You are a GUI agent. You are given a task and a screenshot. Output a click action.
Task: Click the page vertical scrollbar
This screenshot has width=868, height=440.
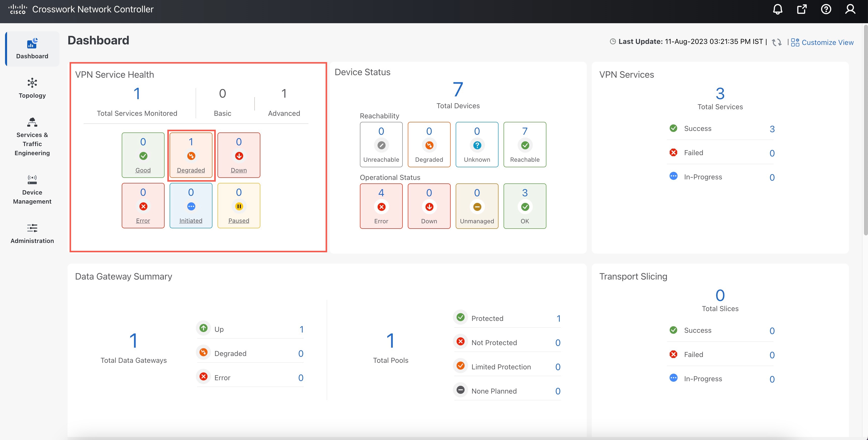pos(865,130)
